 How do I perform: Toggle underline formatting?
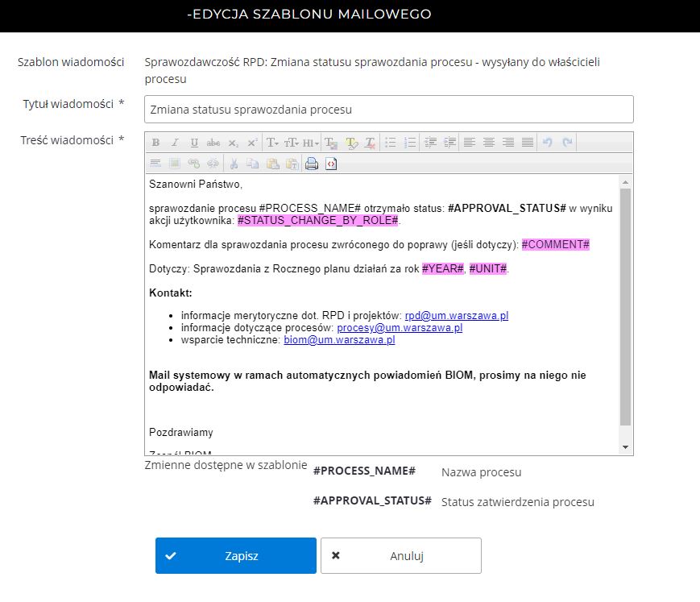click(194, 143)
